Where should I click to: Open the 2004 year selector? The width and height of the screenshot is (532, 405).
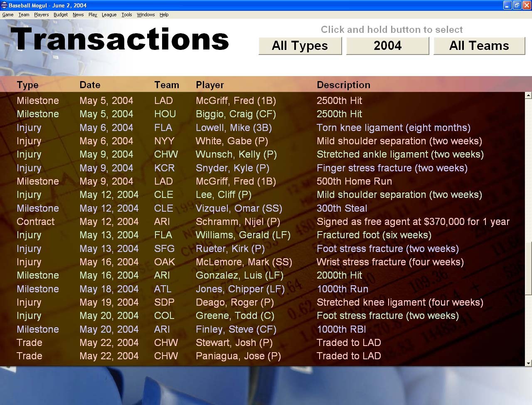coord(387,46)
